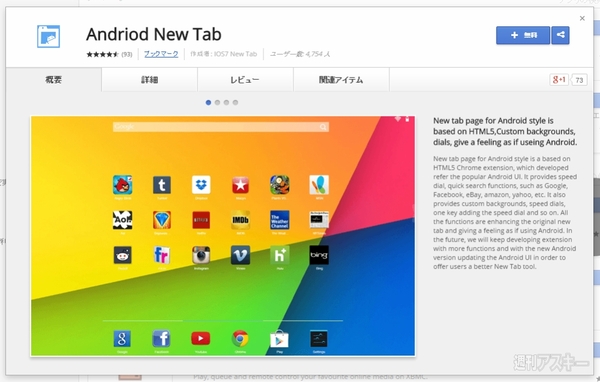Select the third screenshot carousel dot
The height and width of the screenshot is (382, 600).
(x=227, y=102)
